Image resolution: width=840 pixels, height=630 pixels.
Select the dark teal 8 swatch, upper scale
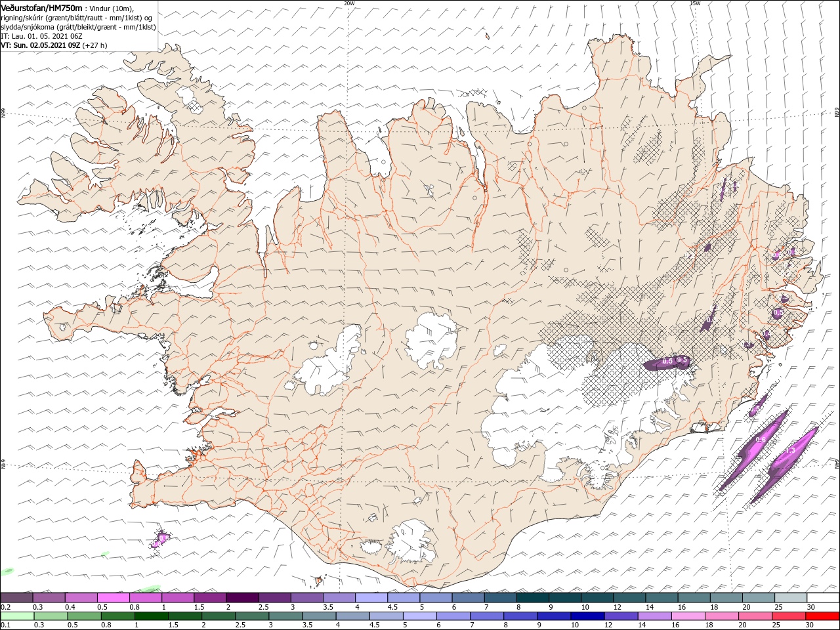(532, 598)
